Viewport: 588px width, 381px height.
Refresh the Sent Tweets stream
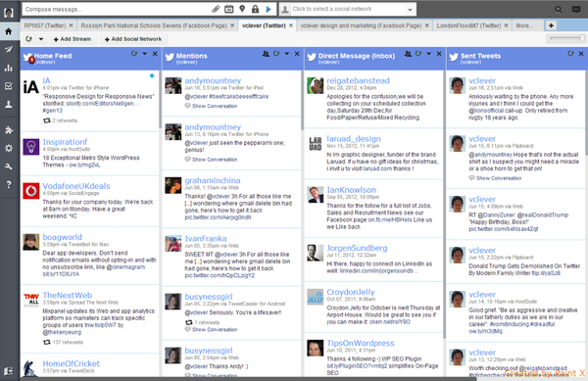coord(570,54)
